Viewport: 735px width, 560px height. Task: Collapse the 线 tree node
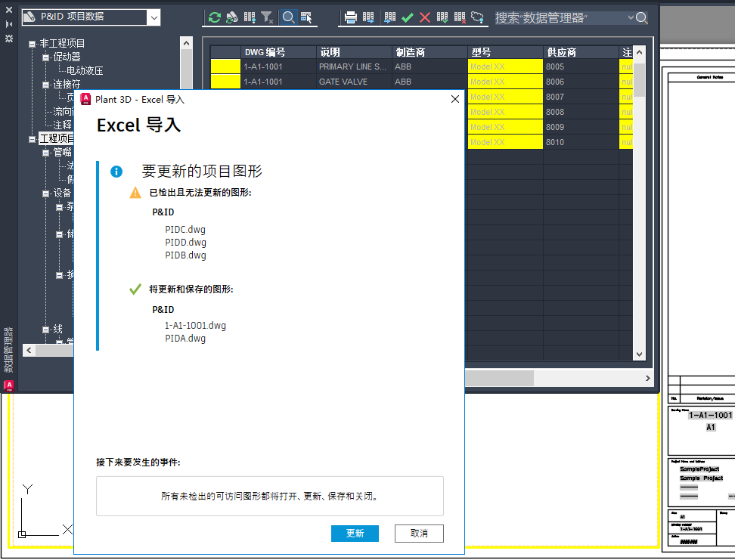pos(45,329)
